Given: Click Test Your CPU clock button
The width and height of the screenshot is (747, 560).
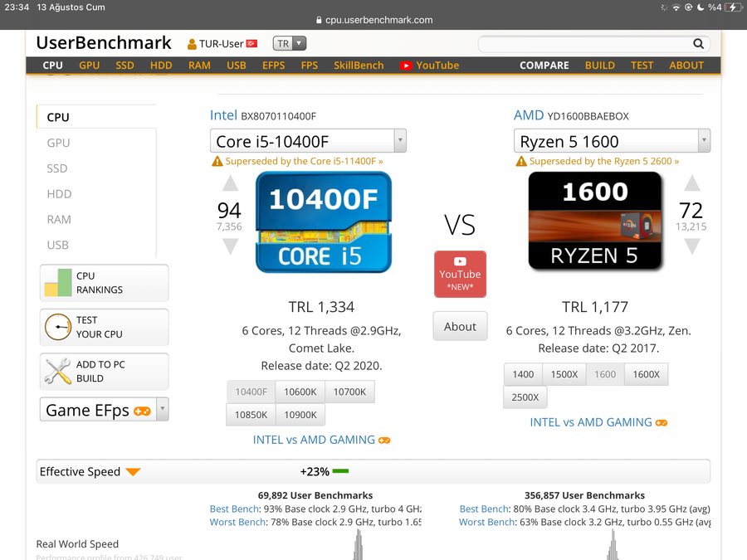Looking at the screenshot, I should pyautogui.click(x=105, y=327).
